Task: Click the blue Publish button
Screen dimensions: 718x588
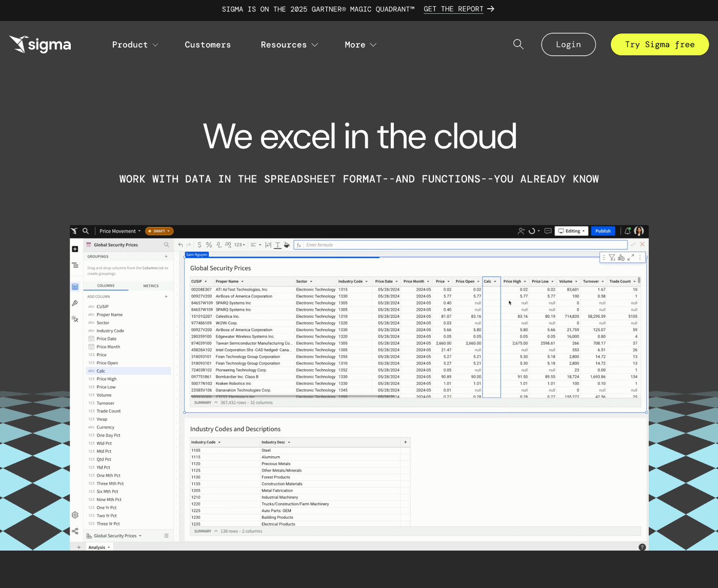Action: [x=603, y=231]
